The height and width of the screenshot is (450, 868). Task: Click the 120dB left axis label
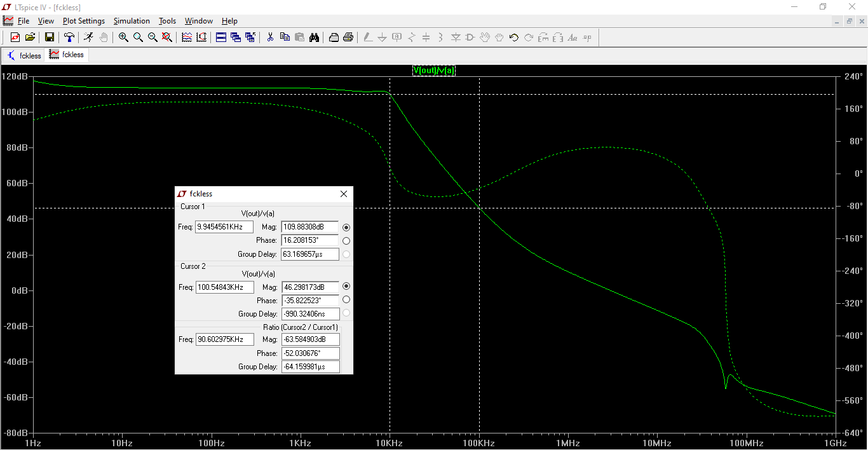(x=15, y=76)
